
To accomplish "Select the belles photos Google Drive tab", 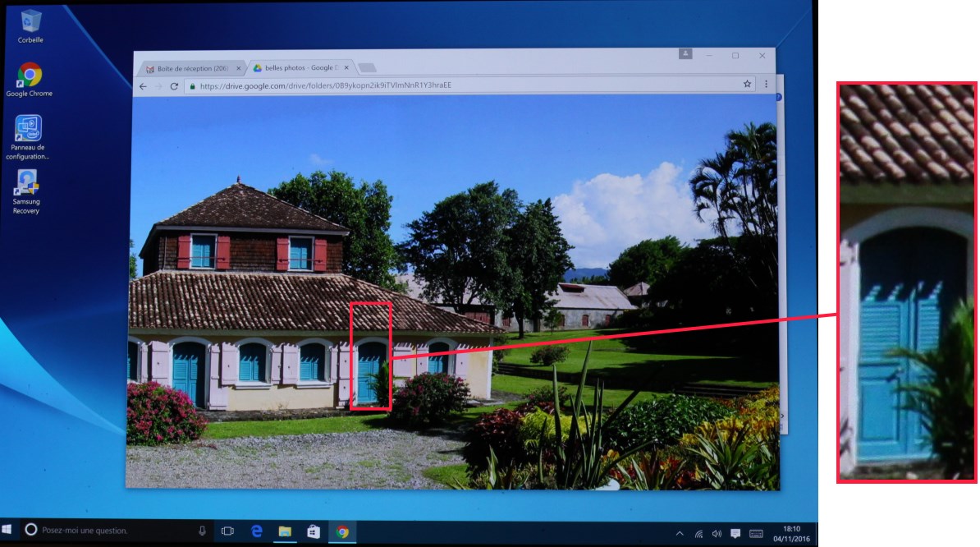I will click(301, 67).
